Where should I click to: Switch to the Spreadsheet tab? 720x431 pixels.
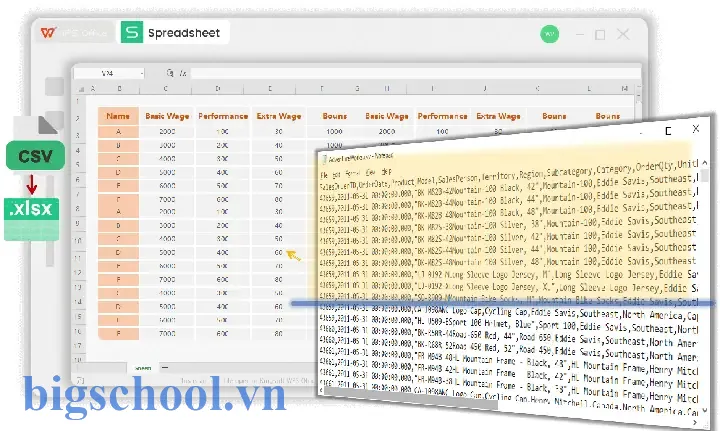(x=175, y=33)
